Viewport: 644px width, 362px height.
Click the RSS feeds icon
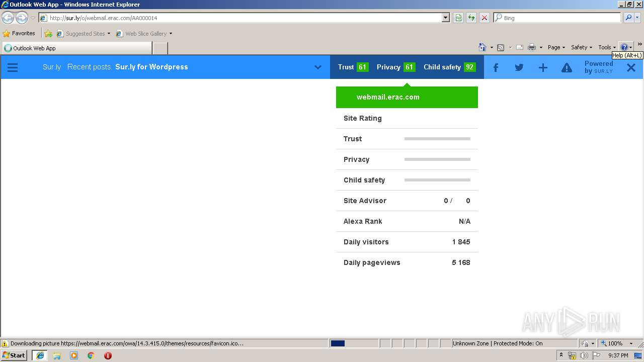(501, 47)
